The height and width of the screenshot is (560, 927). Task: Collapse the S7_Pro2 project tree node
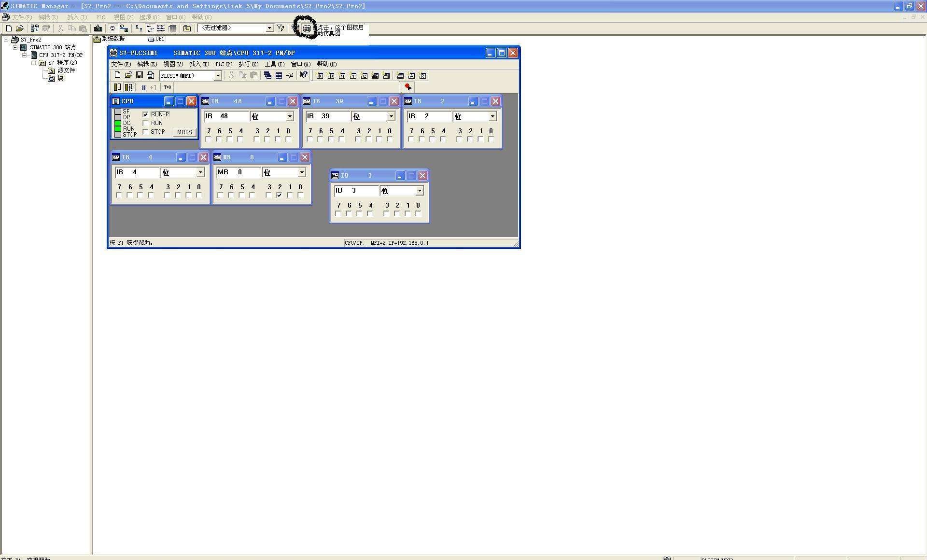pos(6,40)
